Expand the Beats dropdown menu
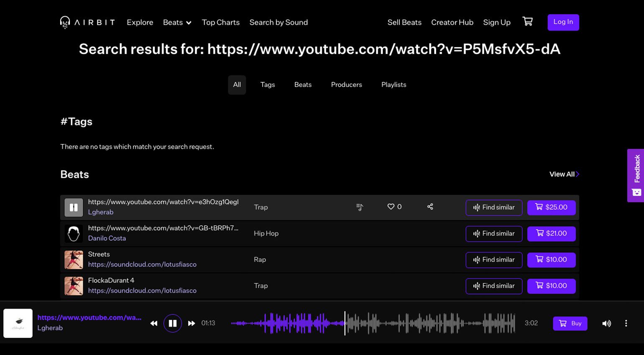644x355 pixels. [x=177, y=23]
